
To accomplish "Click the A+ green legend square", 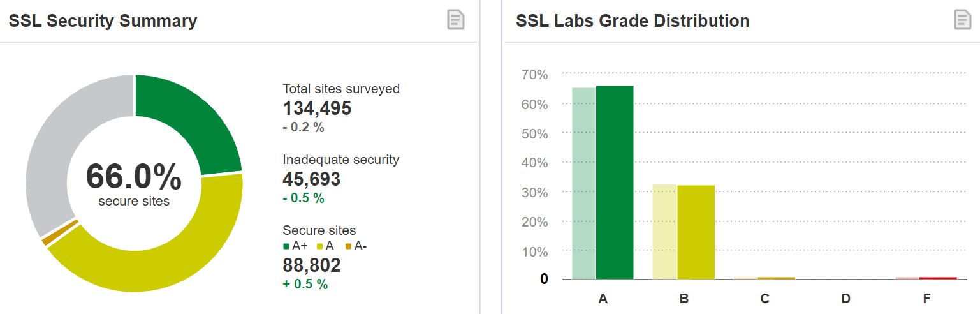I will (x=286, y=246).
